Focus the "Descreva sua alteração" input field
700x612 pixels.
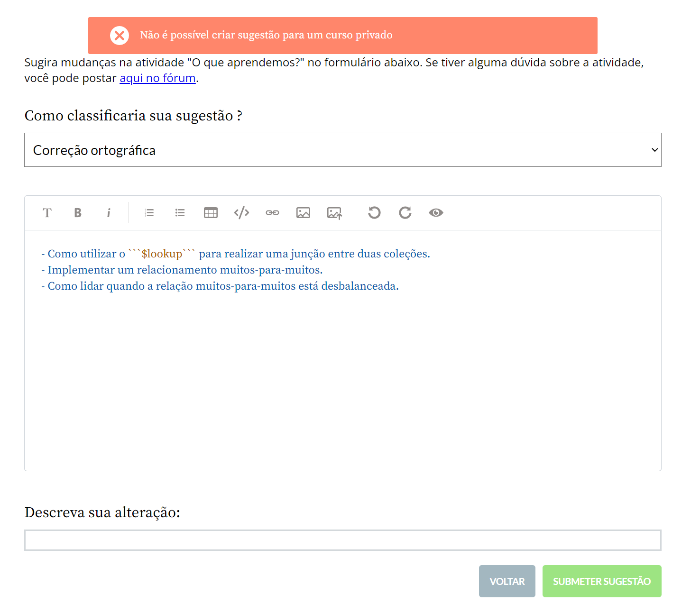tap(343, 540)
